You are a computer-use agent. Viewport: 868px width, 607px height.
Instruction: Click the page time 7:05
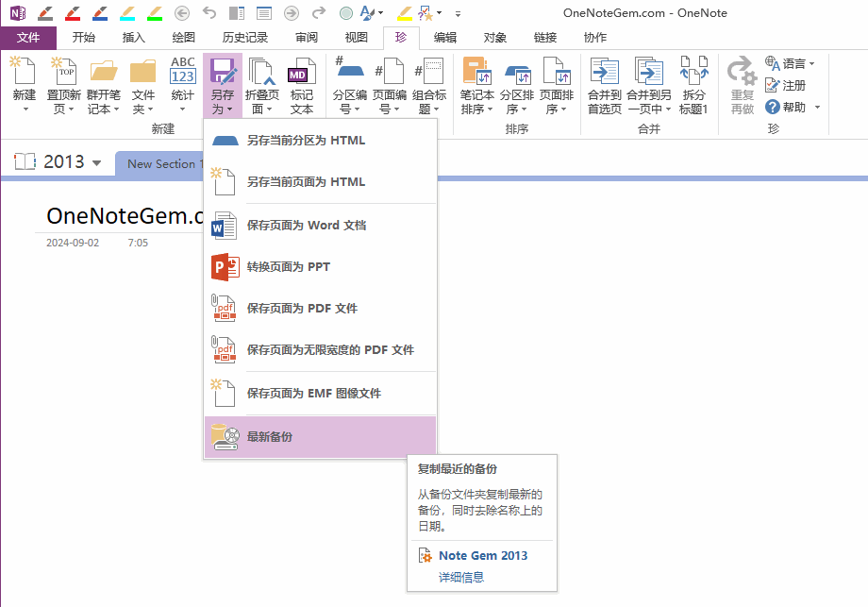138,243
